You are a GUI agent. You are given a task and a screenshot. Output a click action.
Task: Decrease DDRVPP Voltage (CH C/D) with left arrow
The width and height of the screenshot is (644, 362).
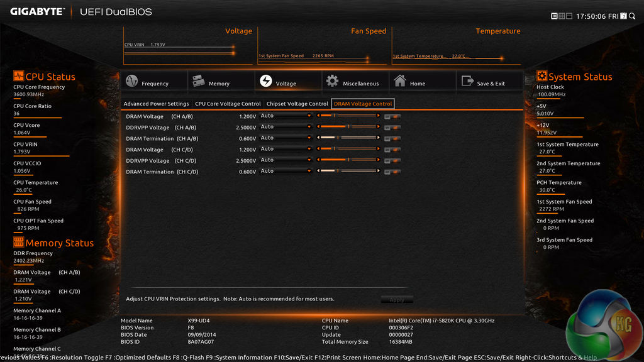(318, 160)
